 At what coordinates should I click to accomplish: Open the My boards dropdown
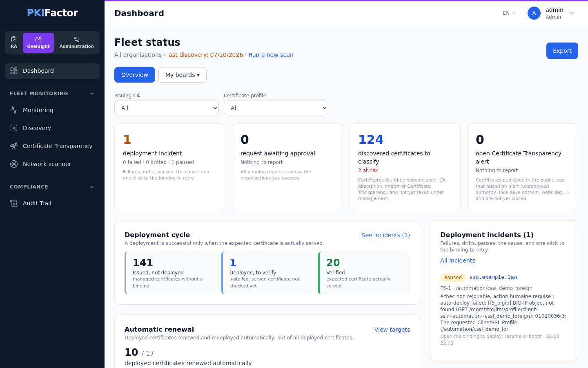click(183, 75)
